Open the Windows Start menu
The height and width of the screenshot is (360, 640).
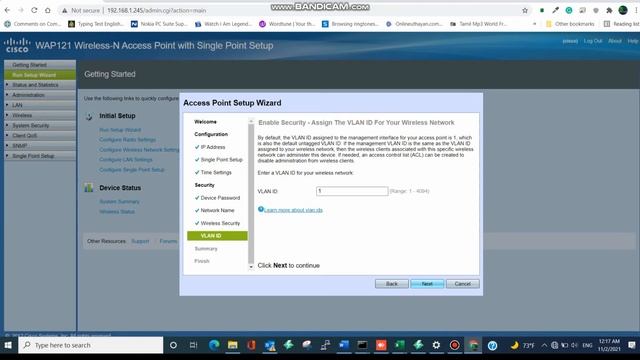tap(8, 345)
